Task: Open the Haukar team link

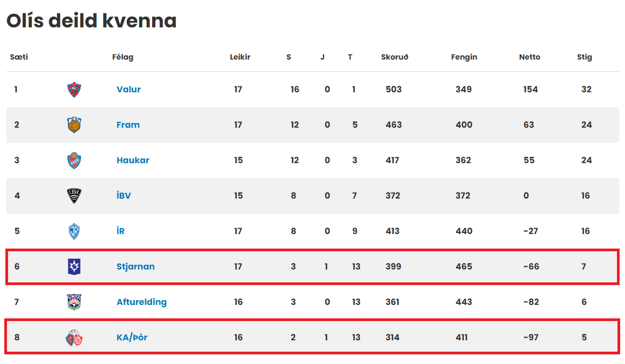Action: coord(133,160)
